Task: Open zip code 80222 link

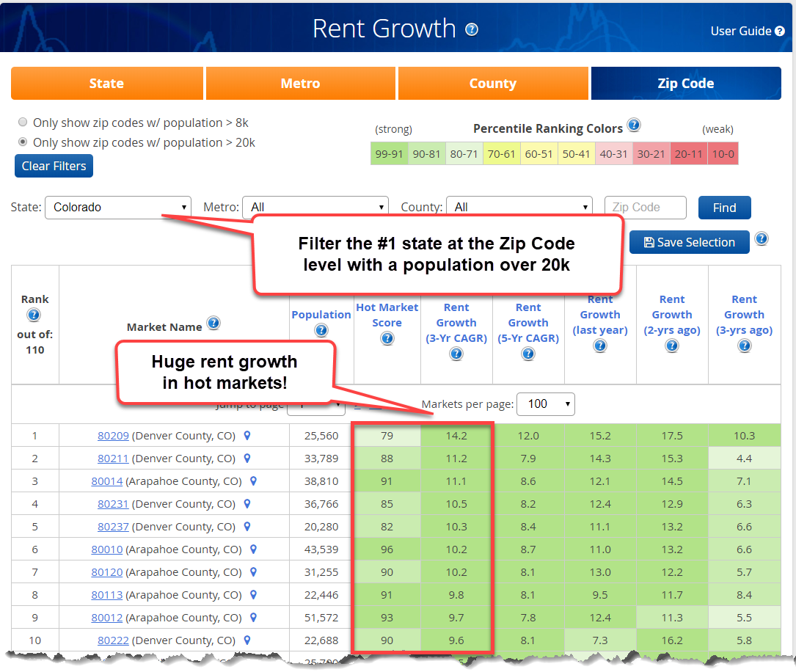Action: click(x=113, y=640)
